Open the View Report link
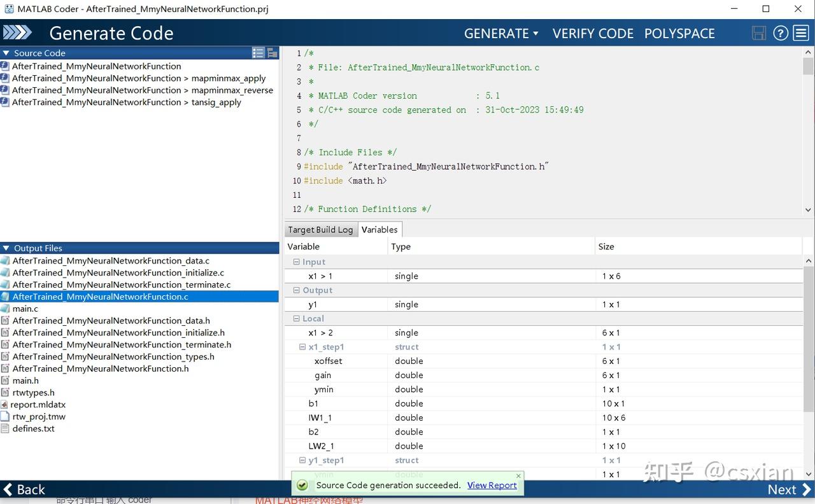Viewport: 815px width, 504px height. click(x=492, y=486)
